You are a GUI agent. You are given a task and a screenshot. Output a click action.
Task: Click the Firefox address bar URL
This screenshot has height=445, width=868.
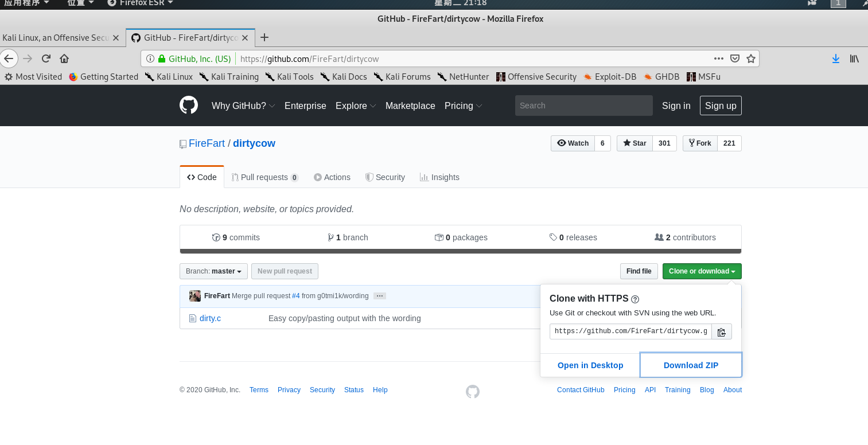(309, 58)
